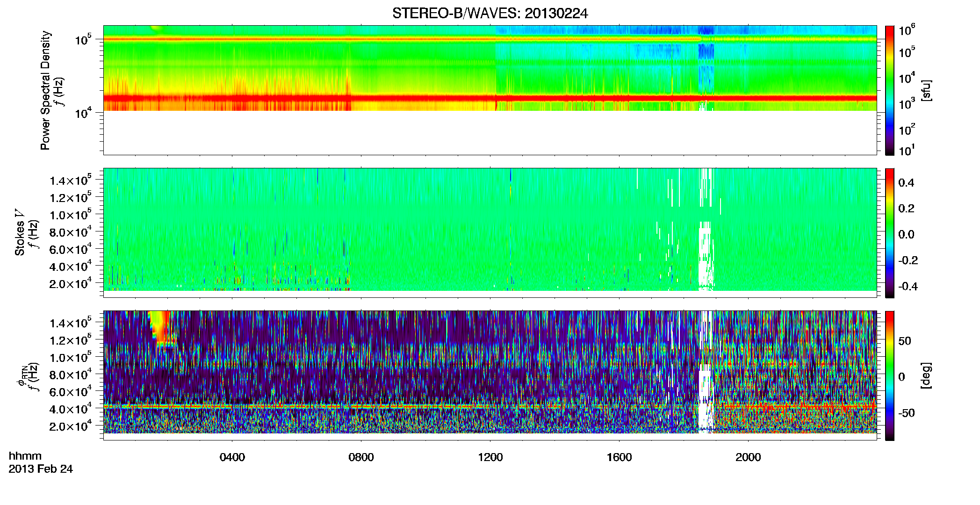Image resolution: width=980 pixels, height=505 pixels.
Task: Click the Stokes V color bar
Action: [890, 233]
